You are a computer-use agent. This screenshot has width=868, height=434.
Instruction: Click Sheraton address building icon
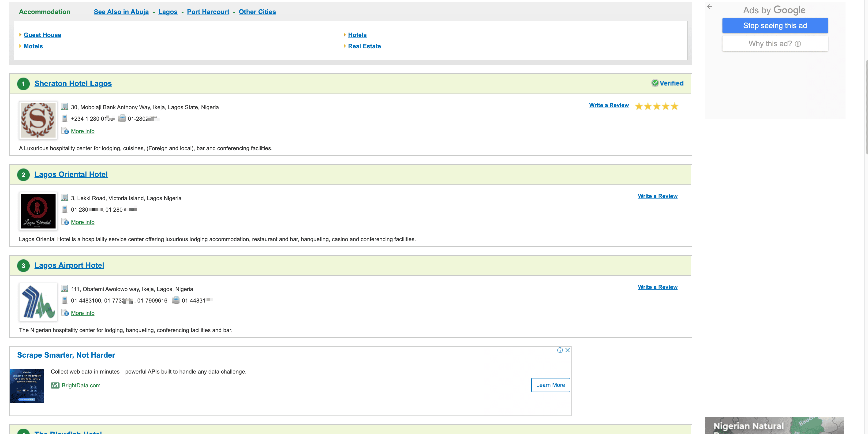pyautogui.click(x=65, y=107)
